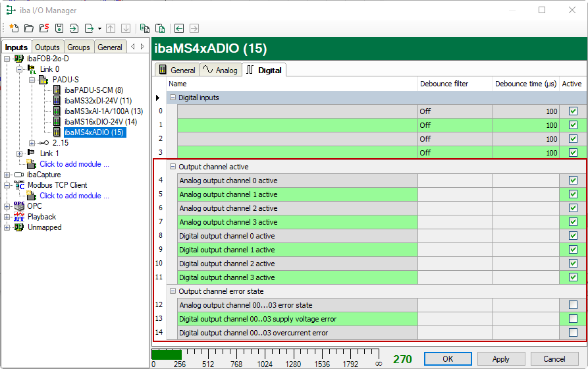
Task: Click the Import (arrow into page) icon
Action: (x=74, y=28)
